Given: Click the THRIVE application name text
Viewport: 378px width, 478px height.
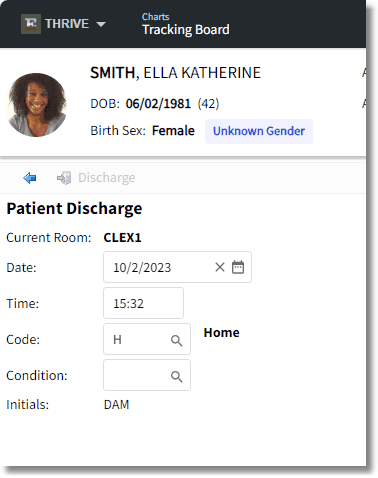Looking at the screenshot, I should click(67, 24).
